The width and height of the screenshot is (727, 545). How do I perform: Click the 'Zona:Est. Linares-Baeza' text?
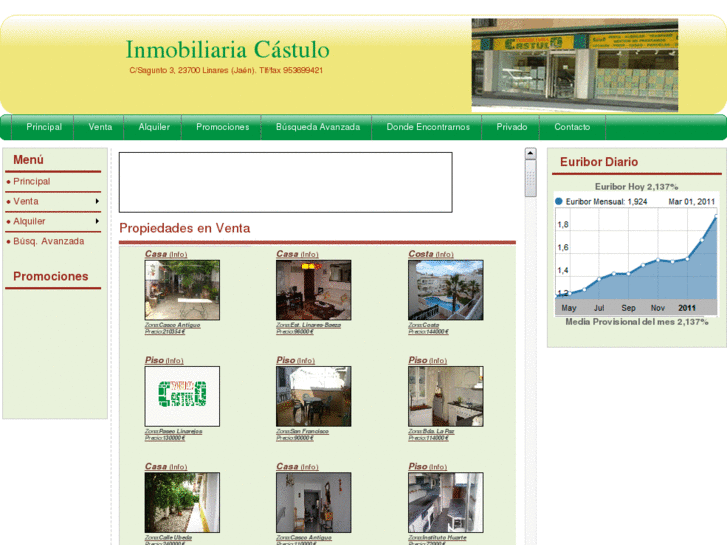(x=308, y=325)
